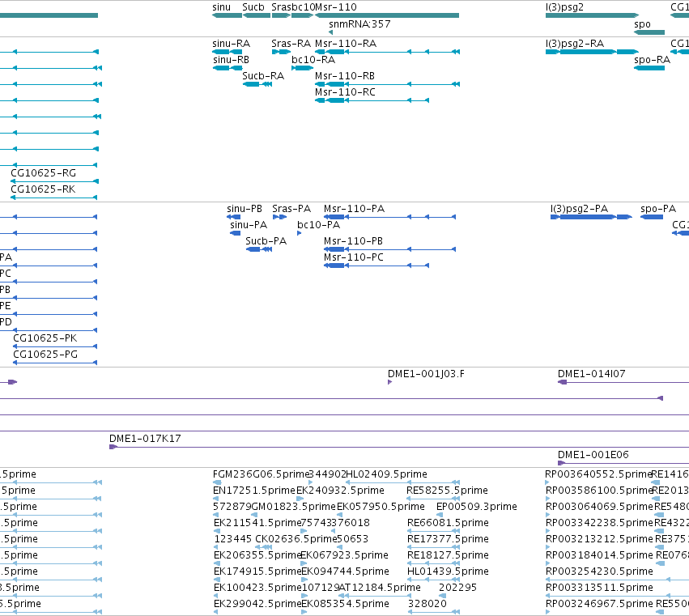The width and height of the screenshot is (689, 616).
Task: Select EST EK174915.5prime
Action: click(257, 572)
